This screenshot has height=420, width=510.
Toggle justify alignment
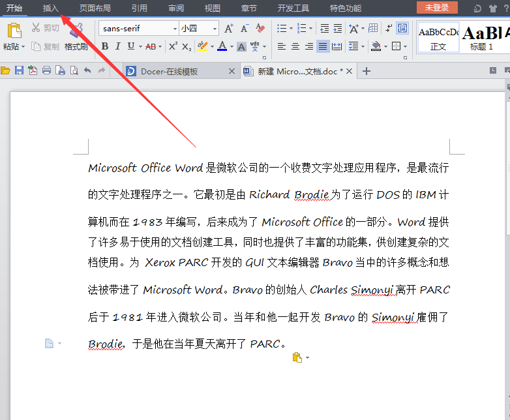coord(323,46)
